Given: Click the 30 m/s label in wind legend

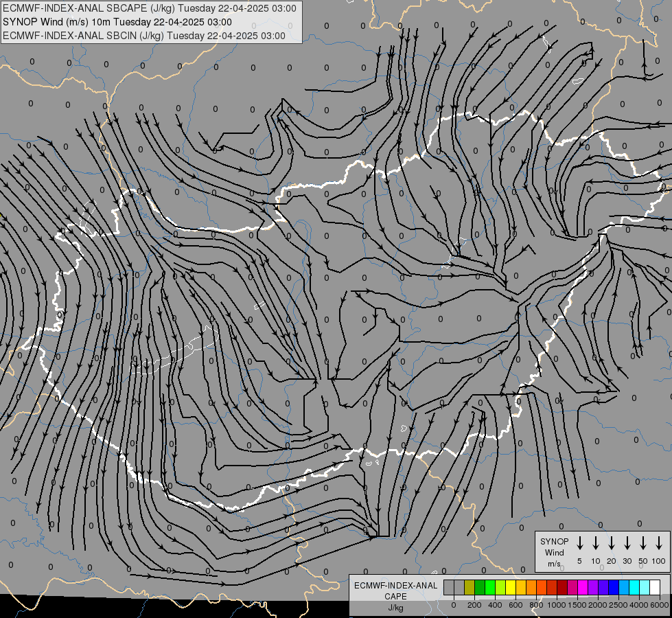Looking at the screenshot, I should [x=627, y=561].
